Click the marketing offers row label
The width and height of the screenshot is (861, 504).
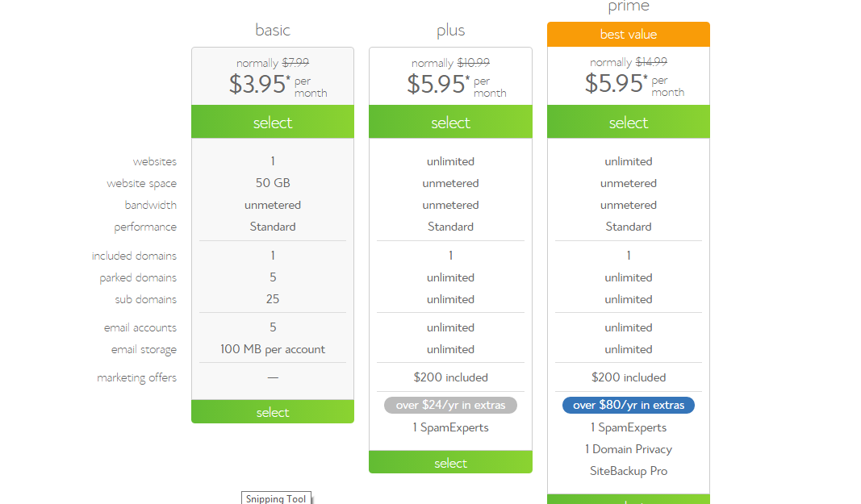(136, 377)
